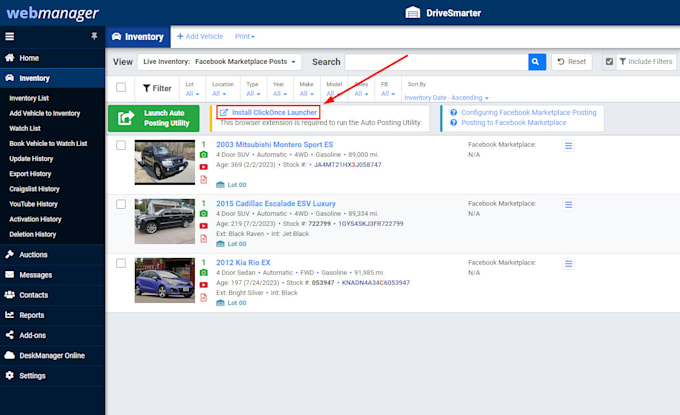680x415 pixels.
Task: Click into the Search input field
Action: (x=436, y=62)
